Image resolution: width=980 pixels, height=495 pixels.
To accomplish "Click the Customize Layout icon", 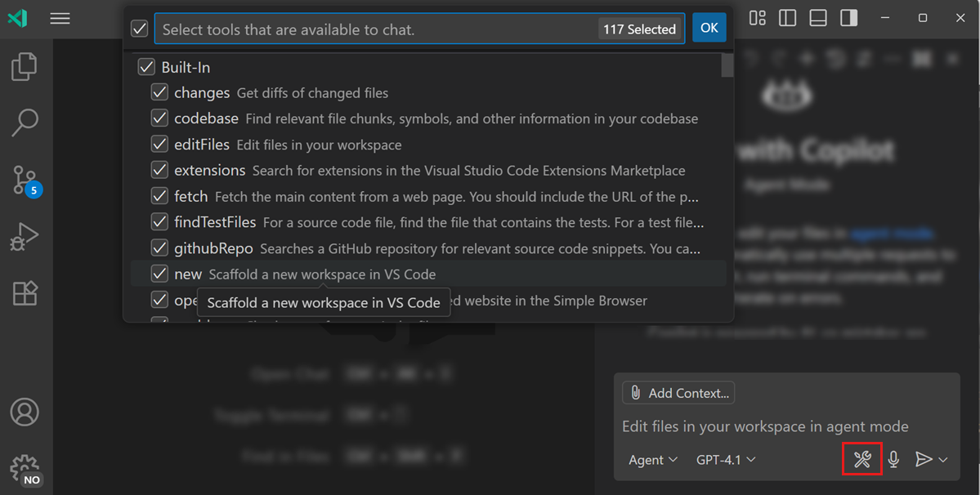I will point(758,18).
